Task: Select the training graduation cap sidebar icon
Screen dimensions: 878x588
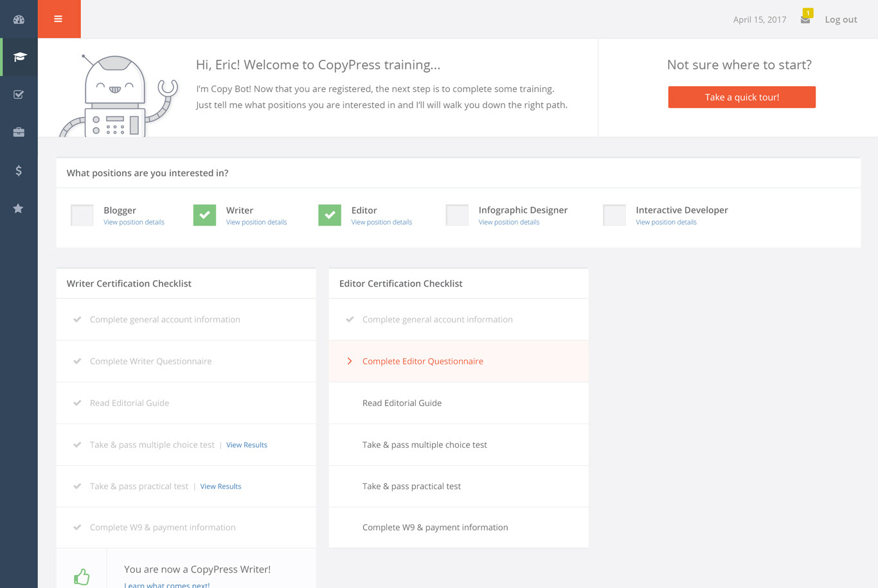Action: [20, 57]
